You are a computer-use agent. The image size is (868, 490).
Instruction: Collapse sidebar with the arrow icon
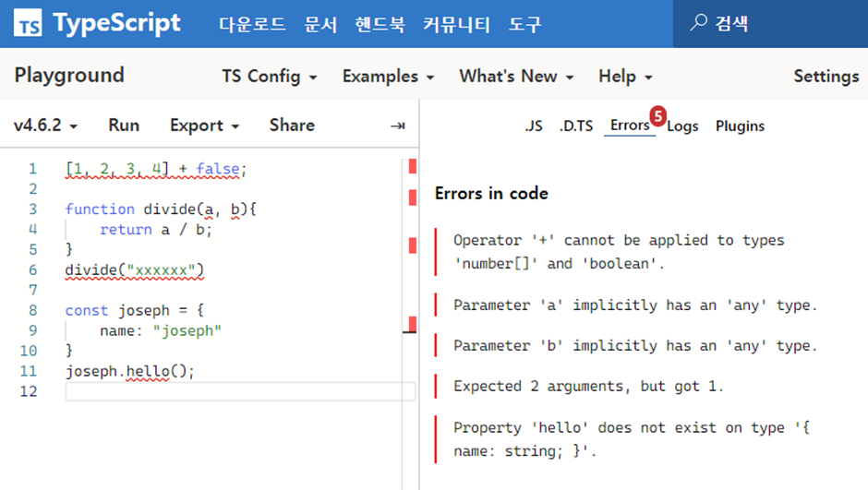point(397,126)
